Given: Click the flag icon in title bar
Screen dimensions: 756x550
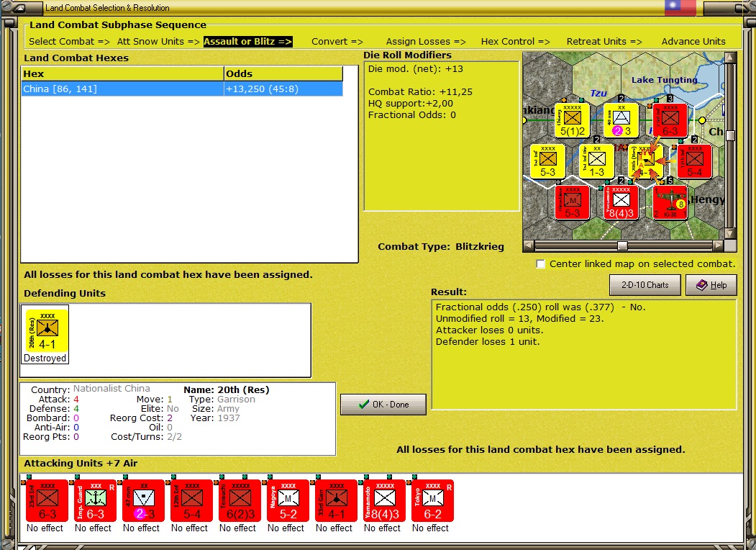Looking at the screenshot, I should 680,7.
